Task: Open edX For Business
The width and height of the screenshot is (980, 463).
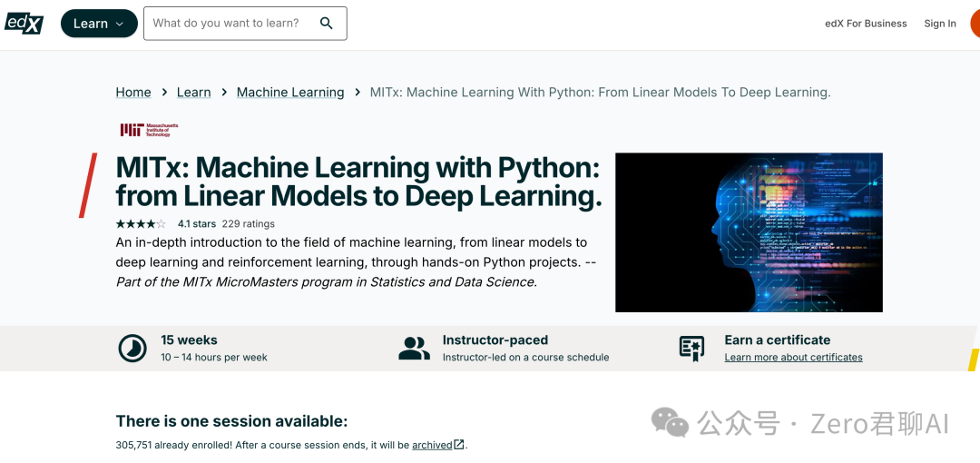Action: point(866,24)
